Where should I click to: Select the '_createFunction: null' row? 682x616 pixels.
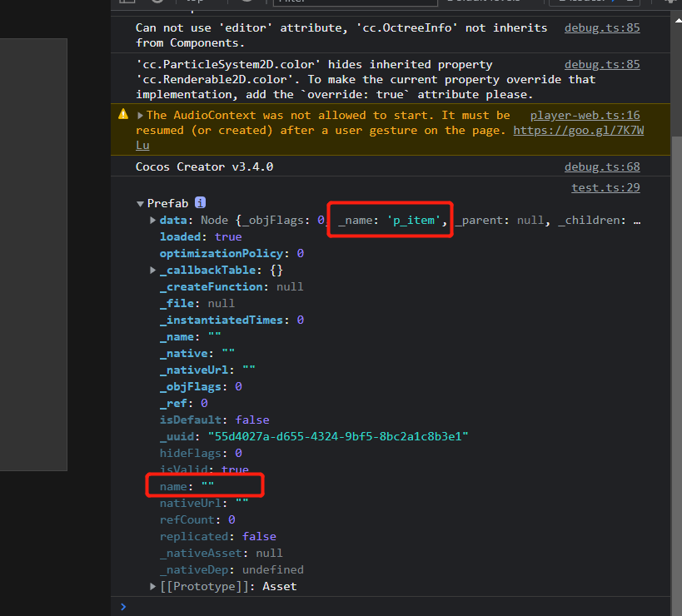(x=231, y=287)
